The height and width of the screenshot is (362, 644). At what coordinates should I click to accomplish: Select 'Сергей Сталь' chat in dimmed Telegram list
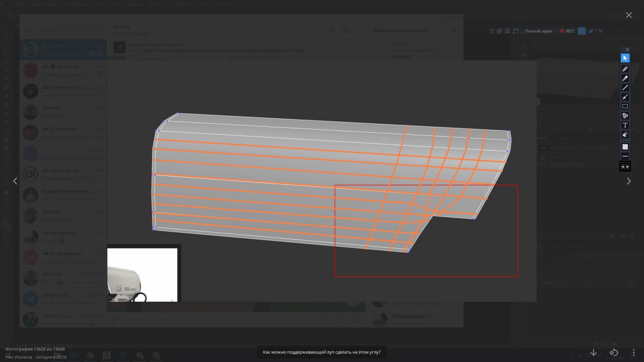point(63,319)
